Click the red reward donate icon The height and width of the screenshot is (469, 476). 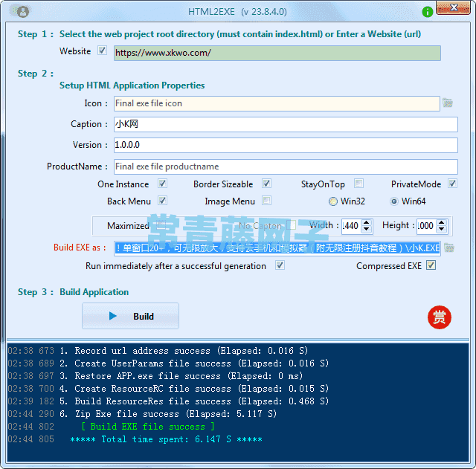click(x=440, y=317)
